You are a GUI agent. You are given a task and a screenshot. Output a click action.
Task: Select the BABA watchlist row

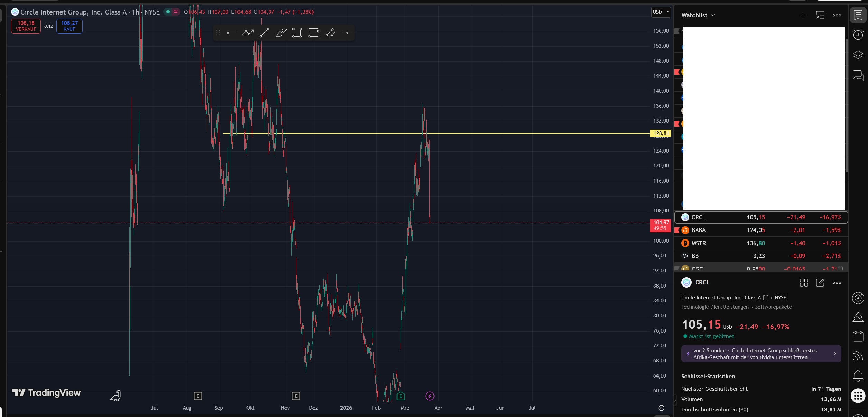pos(760,230)
